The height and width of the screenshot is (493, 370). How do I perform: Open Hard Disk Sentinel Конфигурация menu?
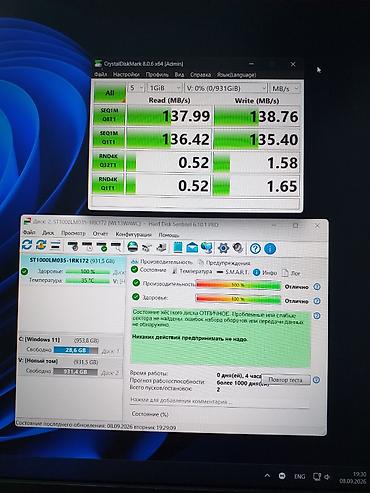pyautogui.click(x=133, y=234)
